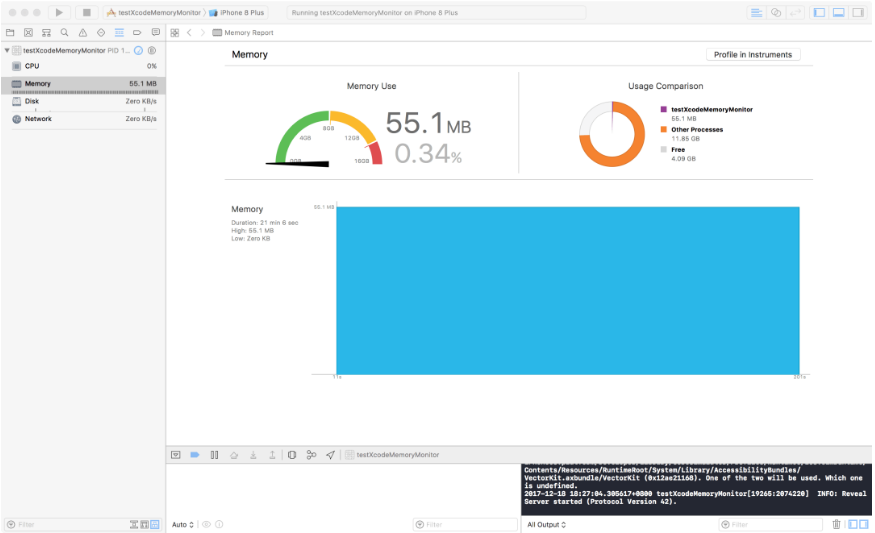Image resolution: width=875 pixels, height=533 pixels.
Task: Click the Run (play) button
Action: [x=59, y=12]
